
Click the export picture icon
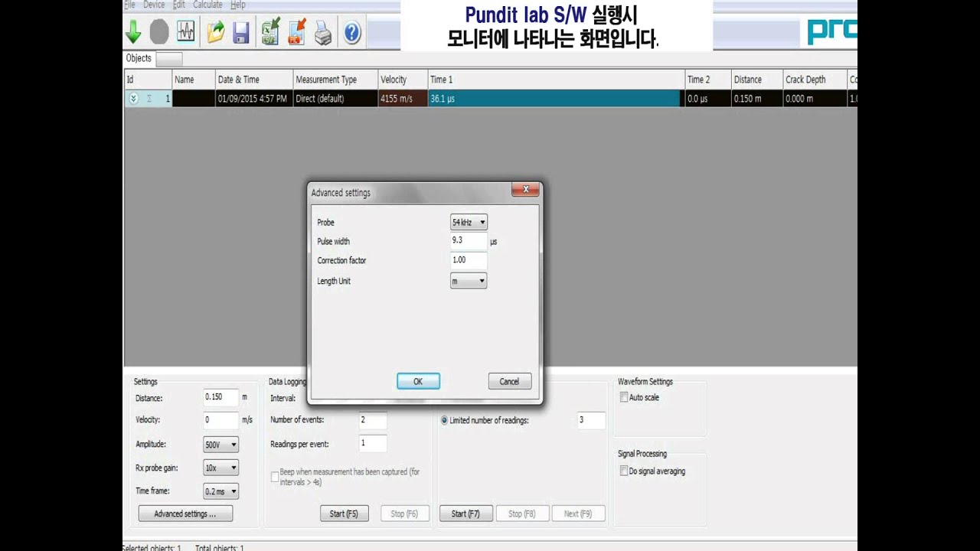(x=296, y=32)
